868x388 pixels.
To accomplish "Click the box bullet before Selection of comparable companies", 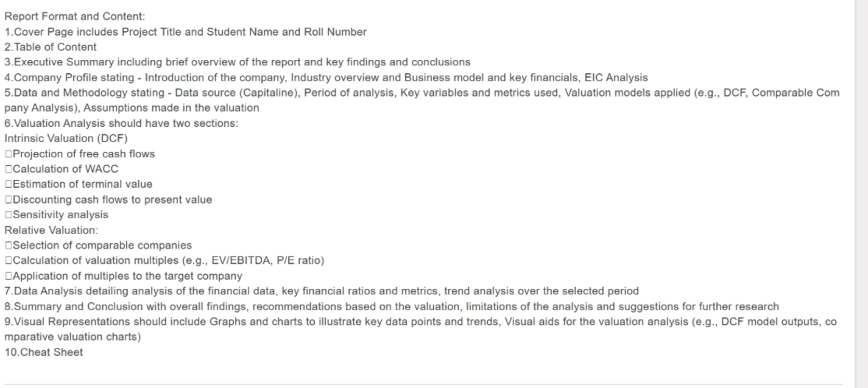I will pyautogui.click(x=8, y=246).
